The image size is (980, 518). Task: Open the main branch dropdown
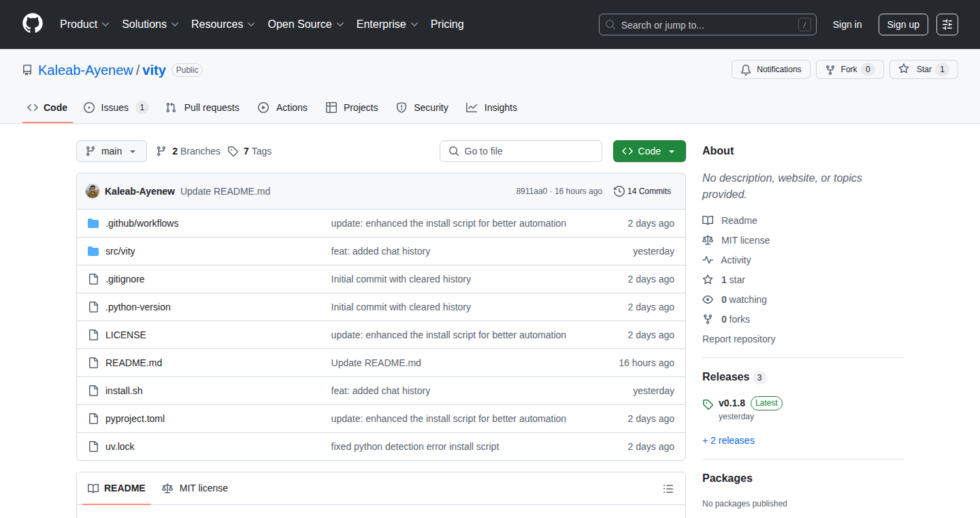(x=112, y=151)
